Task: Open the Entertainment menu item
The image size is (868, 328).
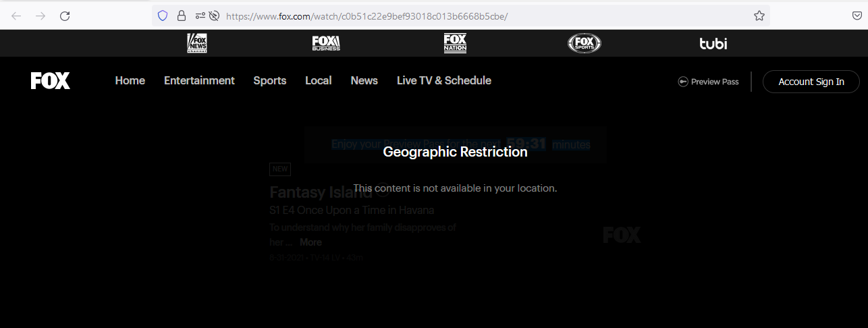Action: click(199, 80)
